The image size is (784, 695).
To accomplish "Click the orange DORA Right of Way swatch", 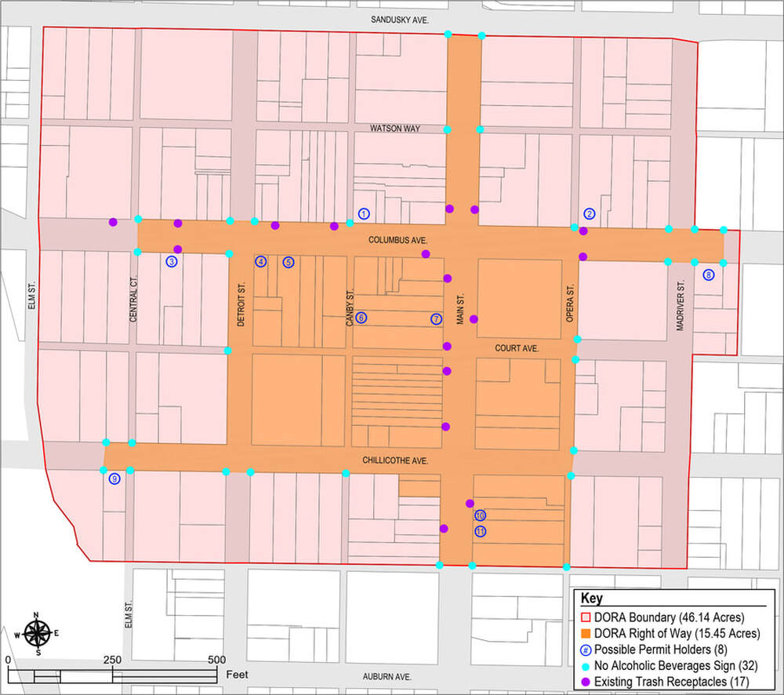I will click(x=586, y=633).
